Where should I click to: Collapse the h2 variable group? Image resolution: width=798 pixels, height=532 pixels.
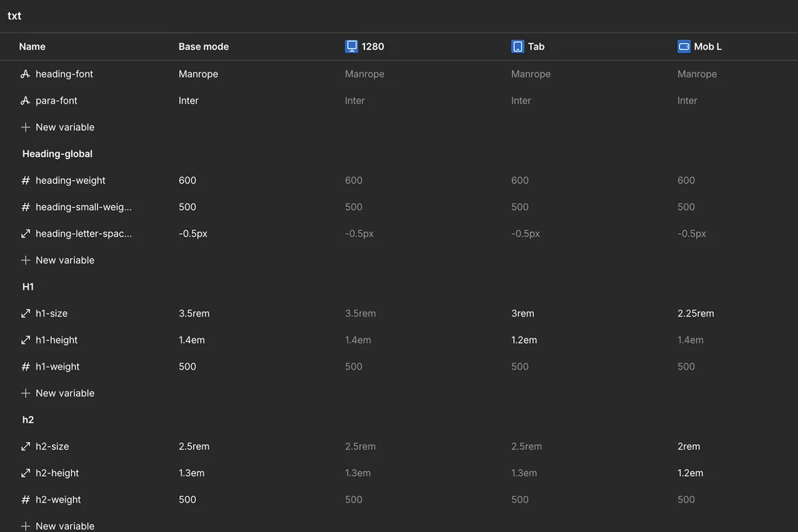[28, 420]
